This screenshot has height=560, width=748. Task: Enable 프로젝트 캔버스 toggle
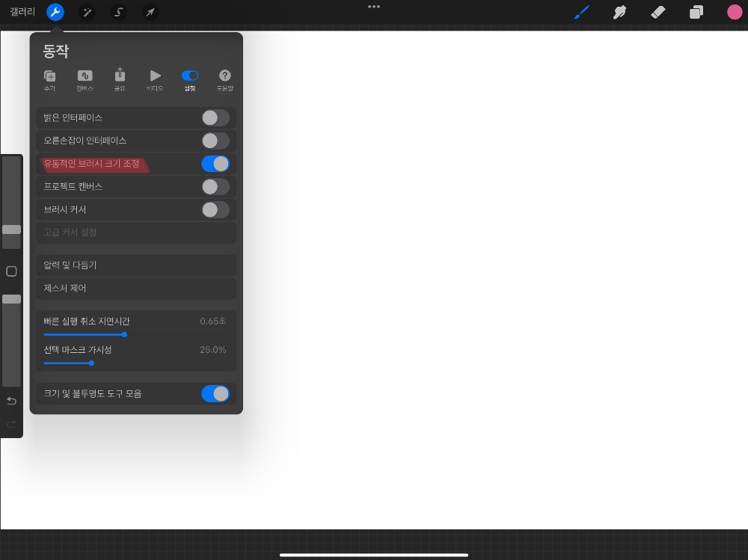pyautogui.click(x=215, y=186)
